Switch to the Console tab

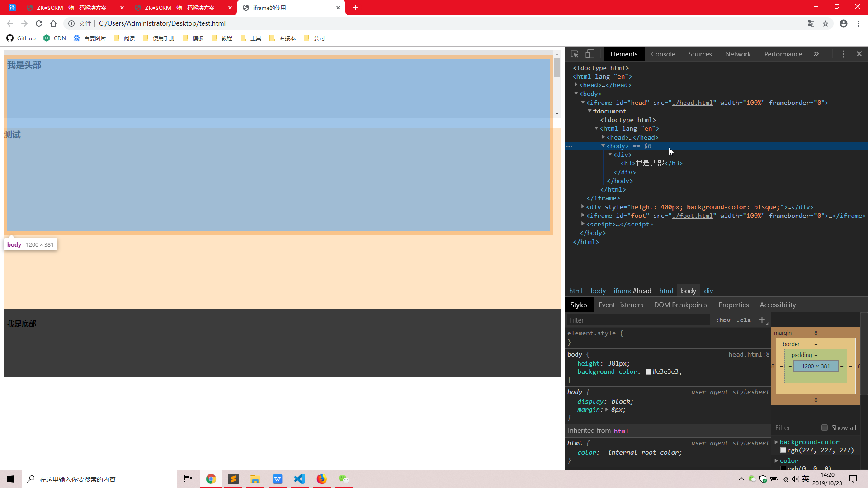point(663,54)
